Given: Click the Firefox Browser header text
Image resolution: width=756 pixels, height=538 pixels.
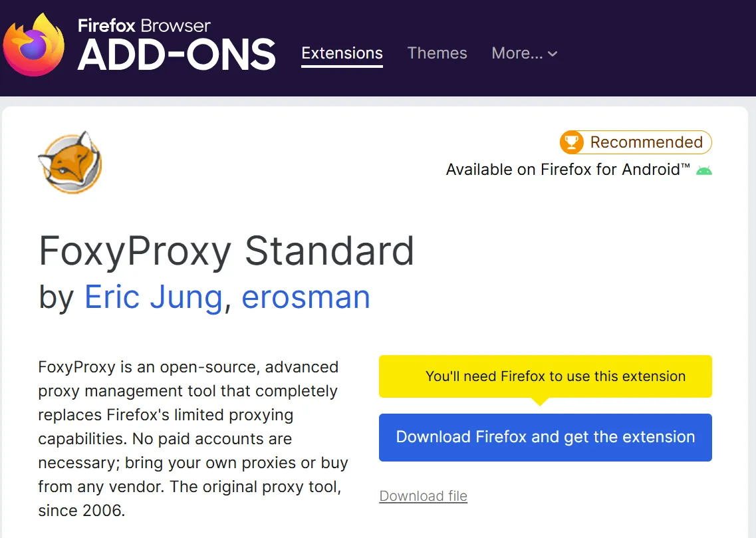Looking at the screenshot, I should click(x=144, y=25).
